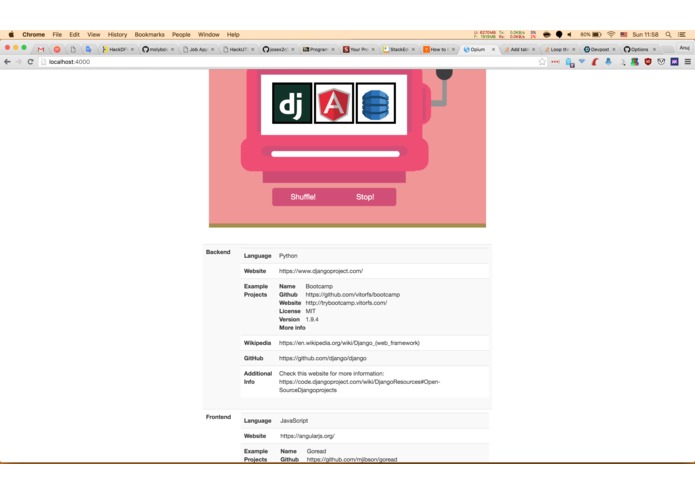Switch to the Add table tab
This screenshot has height=494, width=695.
click(519, 49)
